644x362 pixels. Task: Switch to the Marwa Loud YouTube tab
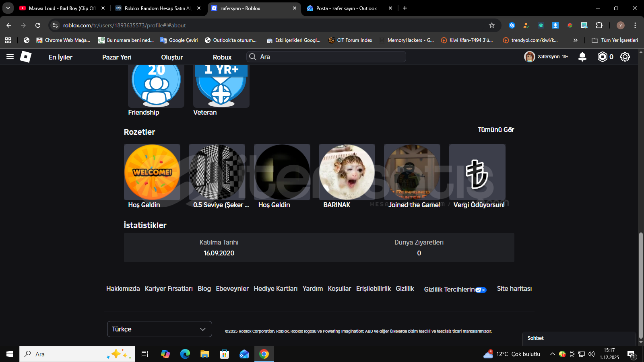pos(62,8)
